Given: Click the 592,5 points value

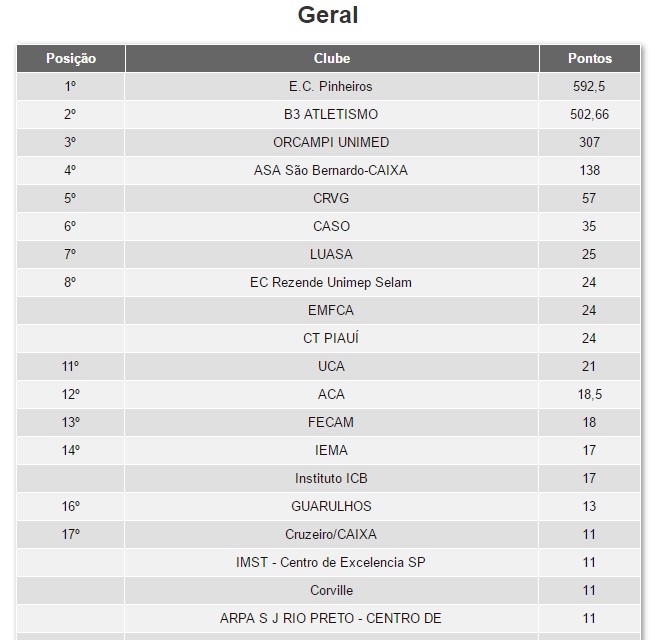Looking at the screenshot, I should pyautogui.click(x=589, y=87).
